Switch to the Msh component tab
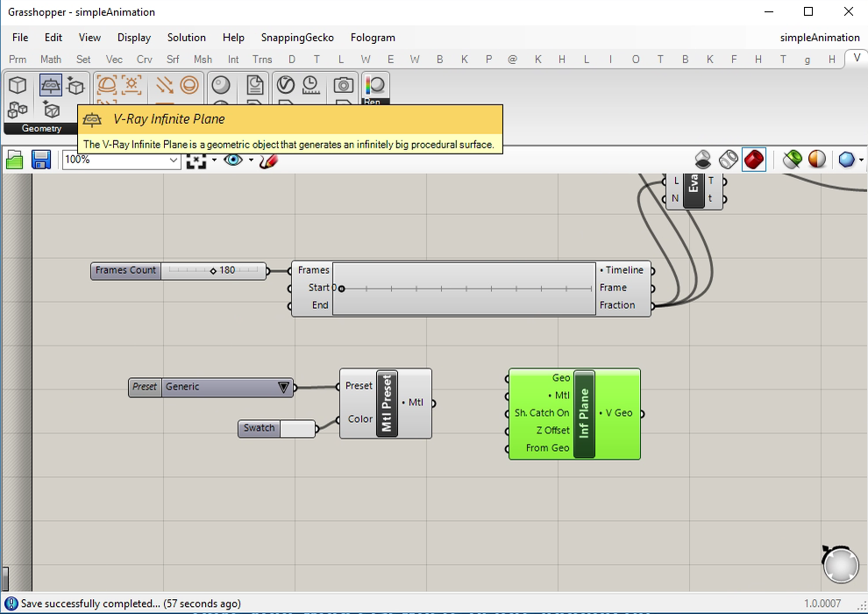Screen dimensions: 868x614 click(203, 60)
